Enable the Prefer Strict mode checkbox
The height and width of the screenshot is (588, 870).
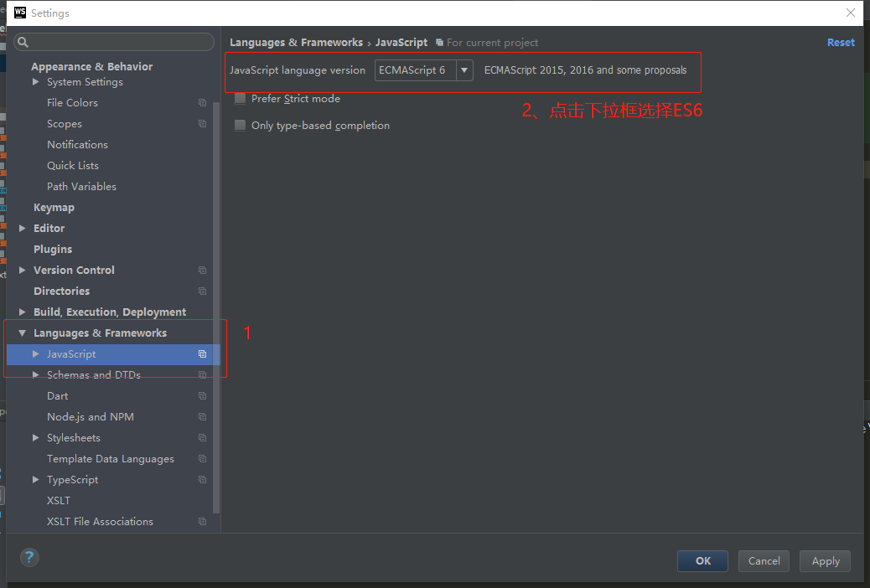(241, 98)
